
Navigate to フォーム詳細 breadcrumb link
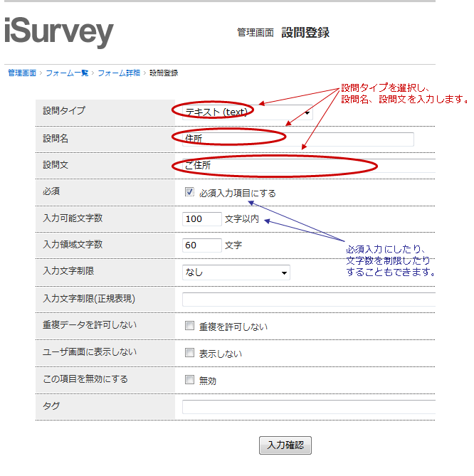point(118,73)
